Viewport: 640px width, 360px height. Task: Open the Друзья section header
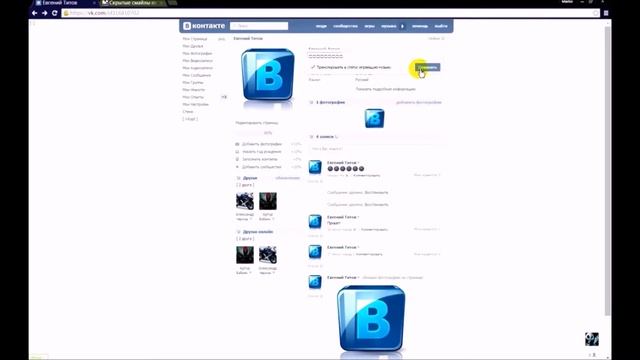[x=250, y=178]
